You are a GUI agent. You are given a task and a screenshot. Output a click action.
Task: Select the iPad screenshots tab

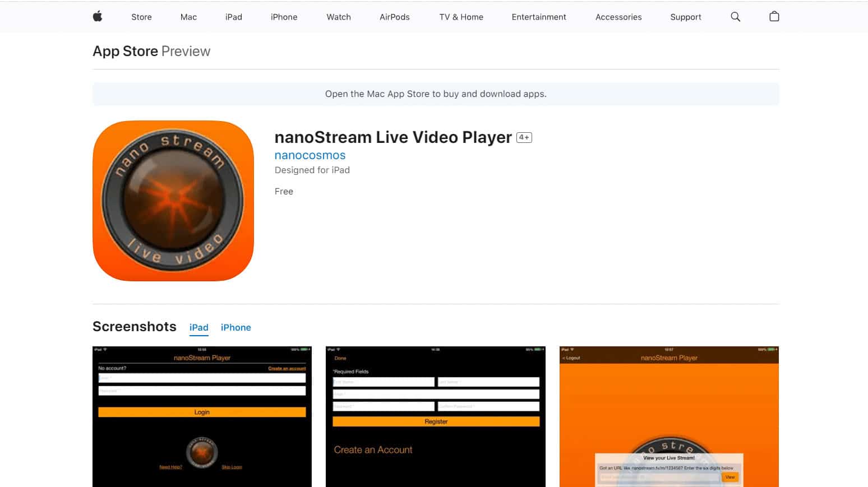pos(198,327)
